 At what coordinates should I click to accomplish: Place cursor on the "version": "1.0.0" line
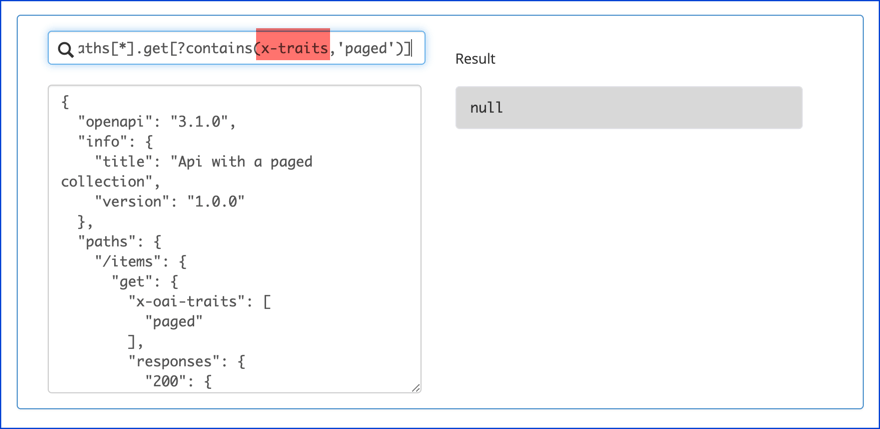169,202
